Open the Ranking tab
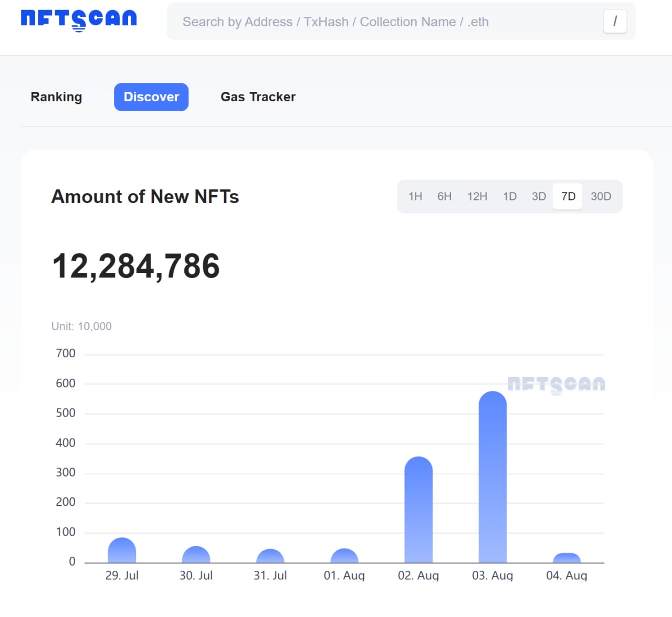 (x=56, y=97)
